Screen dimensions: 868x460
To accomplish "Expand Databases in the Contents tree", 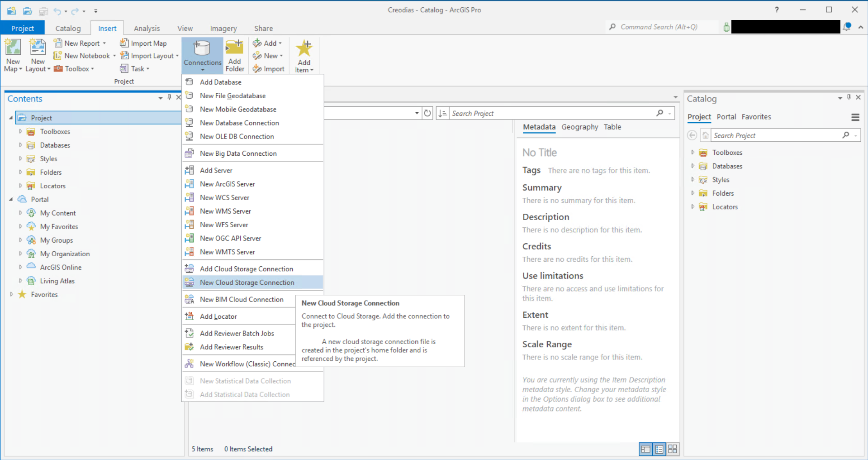I will (20, 145).
